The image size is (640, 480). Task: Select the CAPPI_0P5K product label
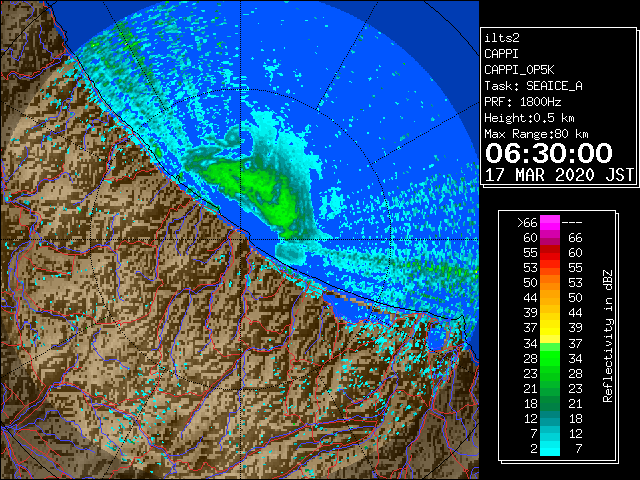[x=519, y=70]
